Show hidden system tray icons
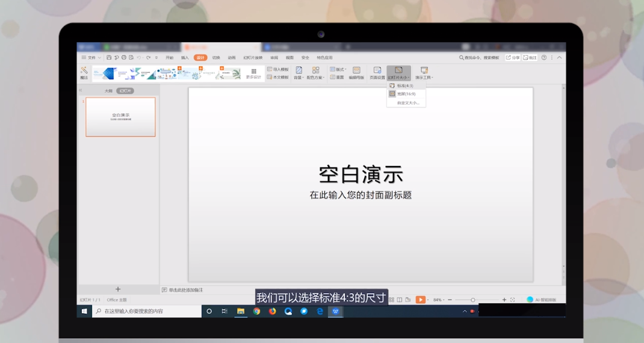Viewport: 644px width, 343px height. pos(465,311)
